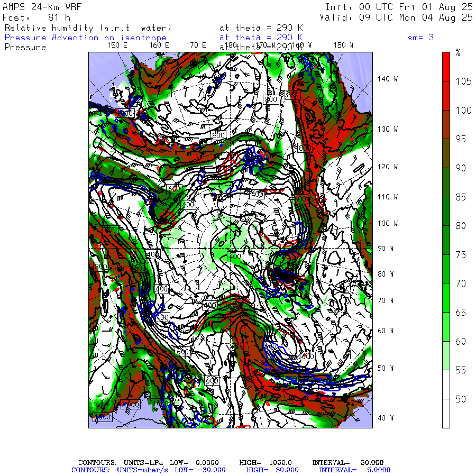This screenshot has width=476, height=476.
Task: Click the "Init: 00 UTC Fri 01 Aug 25" line
Action: (x=399, y=7)
